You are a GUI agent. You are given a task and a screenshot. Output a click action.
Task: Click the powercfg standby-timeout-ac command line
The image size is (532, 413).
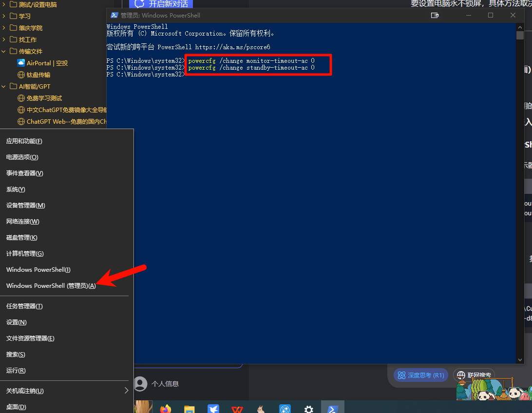[x=251, y=68]
